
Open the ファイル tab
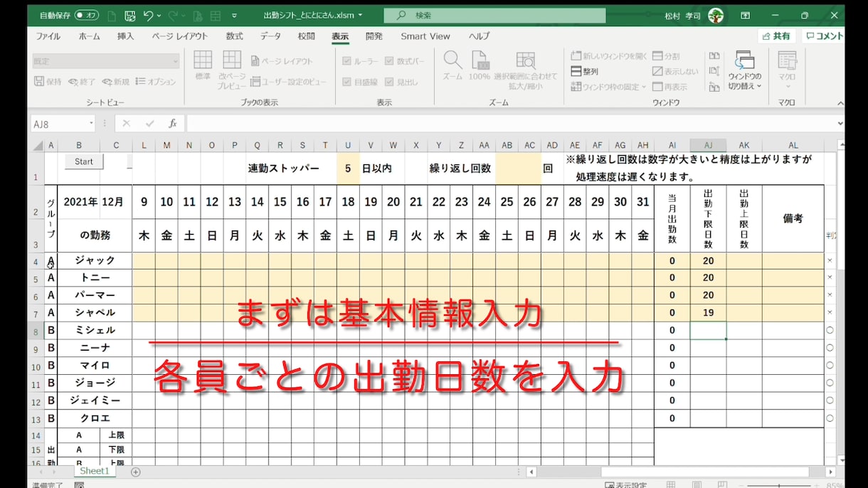pyautogui.click(x=48, y=36)
